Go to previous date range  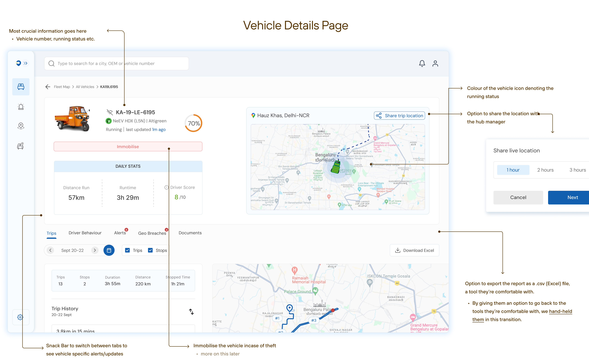pos(50,250)
